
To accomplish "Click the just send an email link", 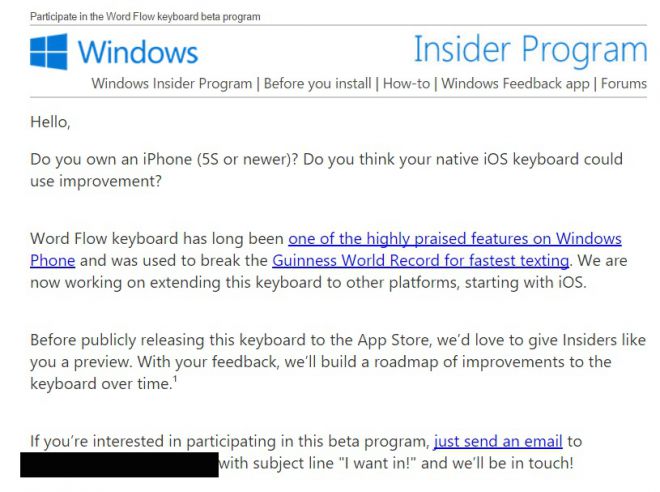I will click(498, 441).
